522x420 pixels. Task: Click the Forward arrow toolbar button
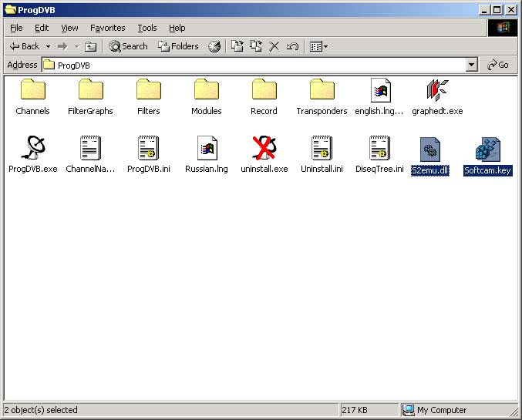(x=62, y=46)
